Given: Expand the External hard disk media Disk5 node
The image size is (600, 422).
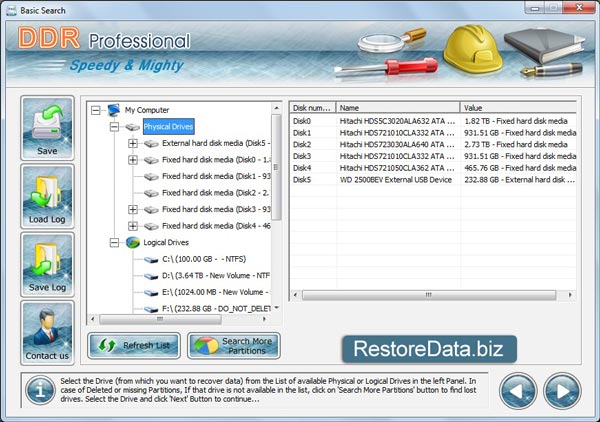Looking at the screenshot, I should [133, 143].
